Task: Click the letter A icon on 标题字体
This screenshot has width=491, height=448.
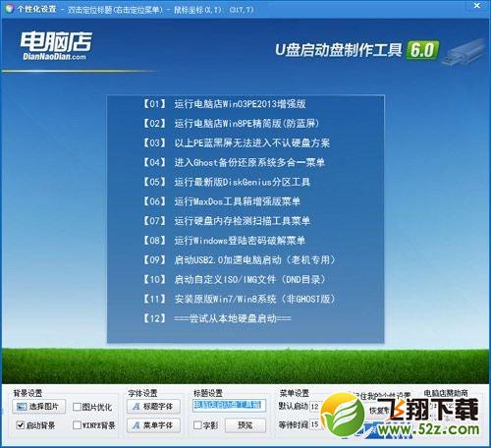Action: click(x=136, y=407)
